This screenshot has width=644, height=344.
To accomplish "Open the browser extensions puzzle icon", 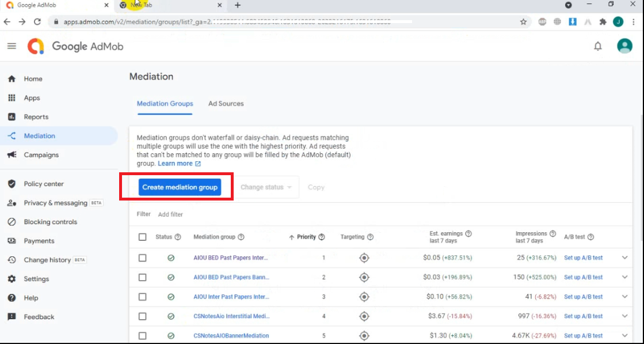I will pyautogui.click(x=603, y=22).
